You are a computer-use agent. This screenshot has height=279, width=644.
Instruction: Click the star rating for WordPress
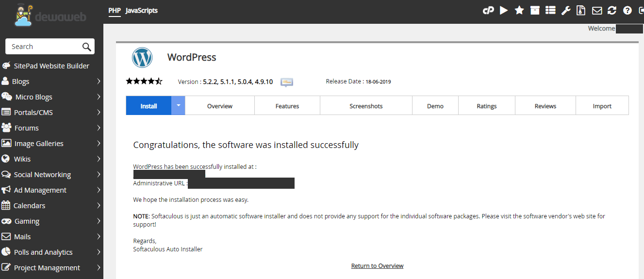[x=144, y=81]
